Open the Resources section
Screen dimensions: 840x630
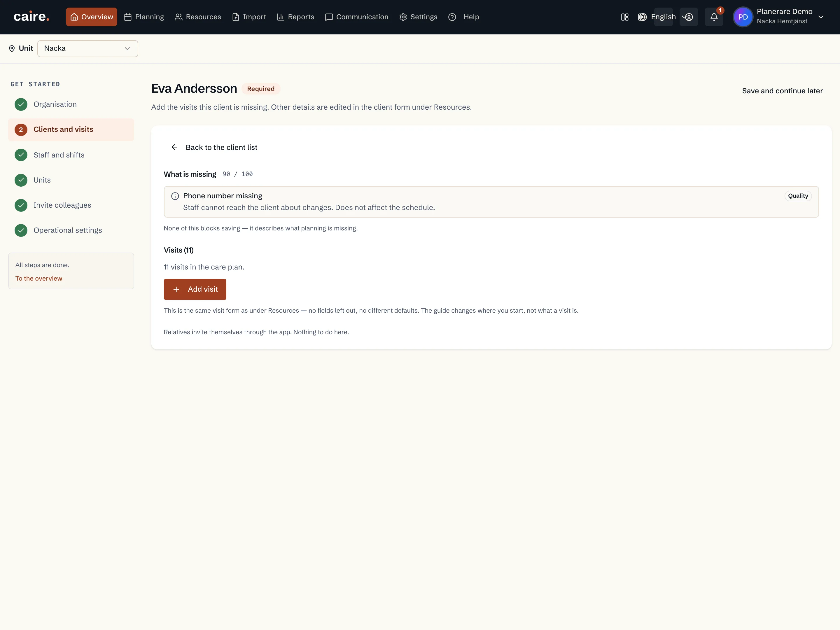click(x=198, y=17)
